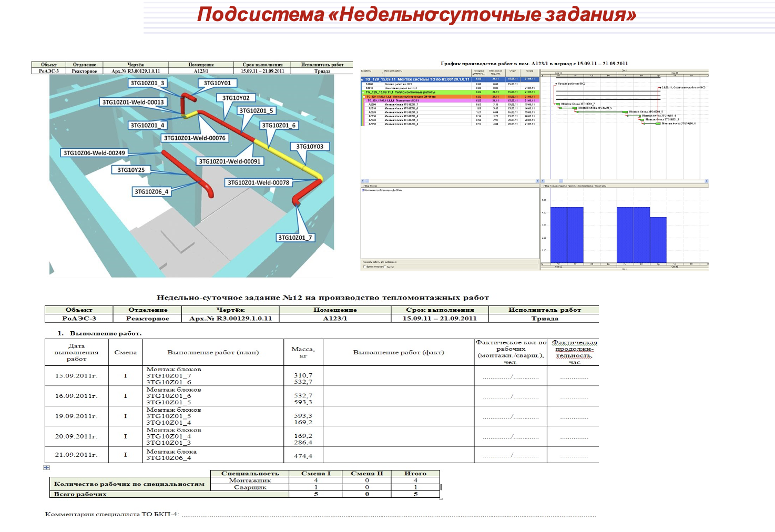Click Gantt chart scroll right arrow
The width and height of the screenshot is (775, 532).
point(707,181)
